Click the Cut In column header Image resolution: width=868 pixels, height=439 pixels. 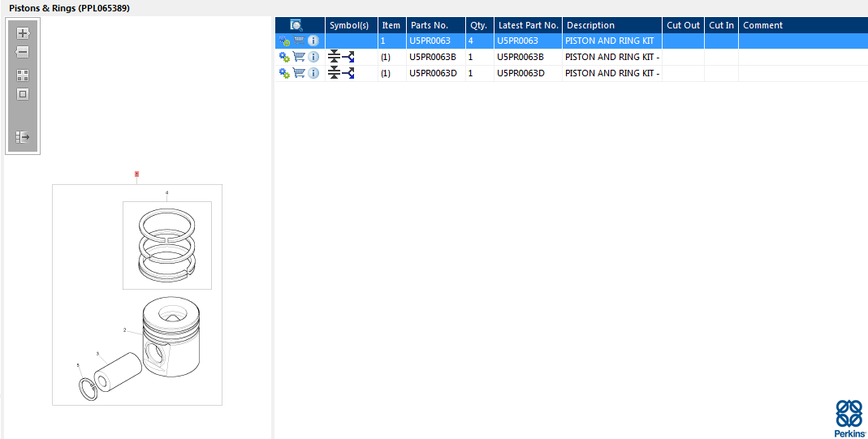(x=721, y=25)
